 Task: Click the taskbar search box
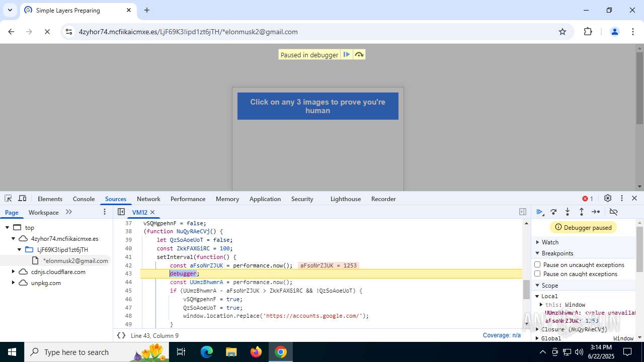96,352
